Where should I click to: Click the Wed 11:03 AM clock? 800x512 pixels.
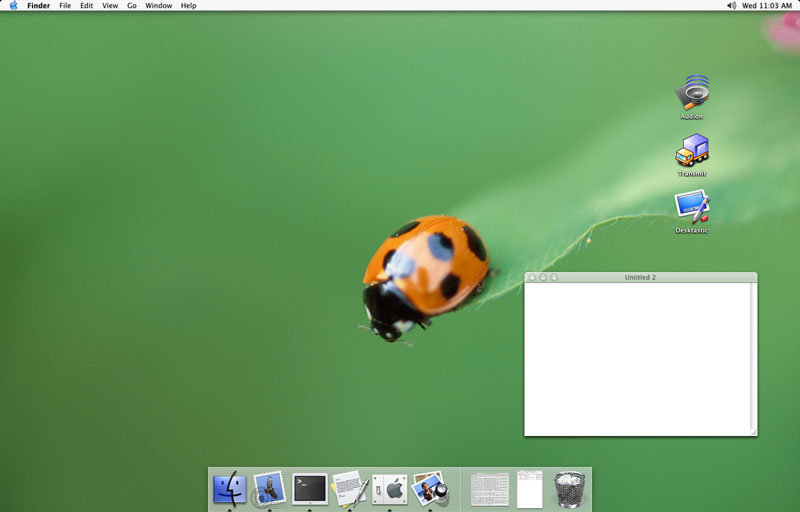tap(767, 6)
